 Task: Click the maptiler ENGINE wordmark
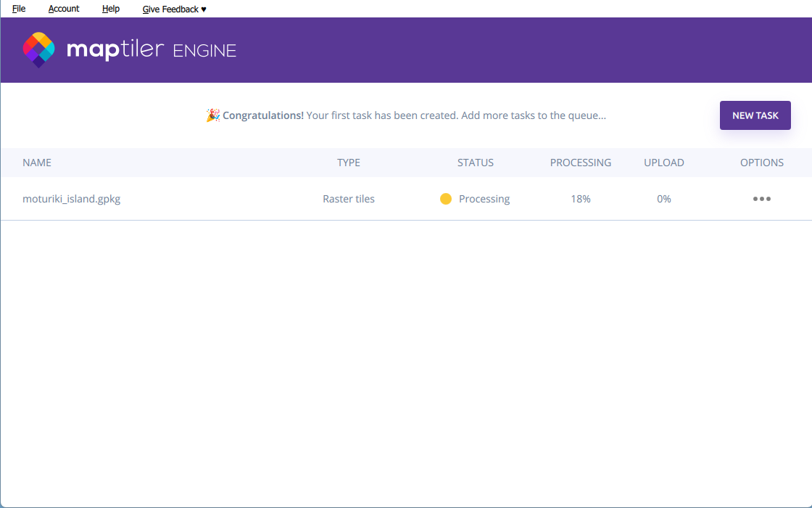[x=152, y=50]
